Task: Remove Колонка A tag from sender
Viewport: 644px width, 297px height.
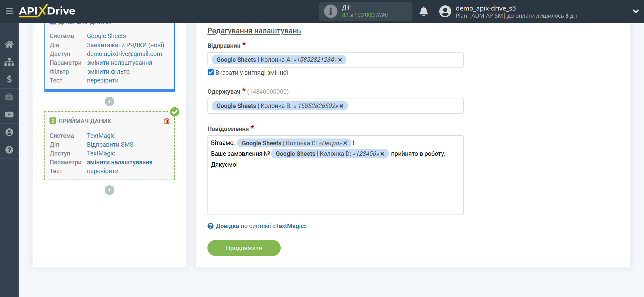Action: click(x=340, y=60)
